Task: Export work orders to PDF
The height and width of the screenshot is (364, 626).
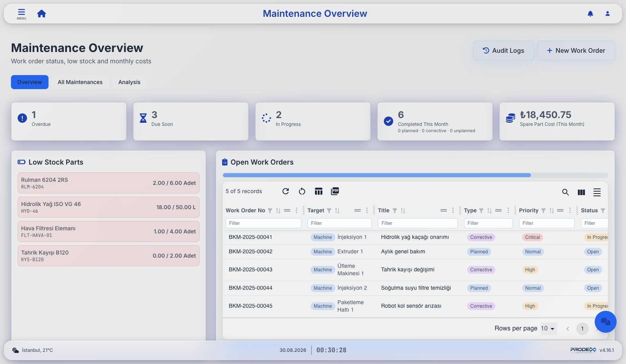Action: coord(335,191)
